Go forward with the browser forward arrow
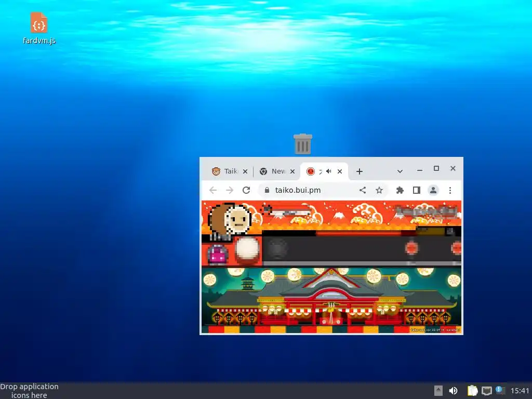Viewport: 532px width, 399px height. point(230,190)
